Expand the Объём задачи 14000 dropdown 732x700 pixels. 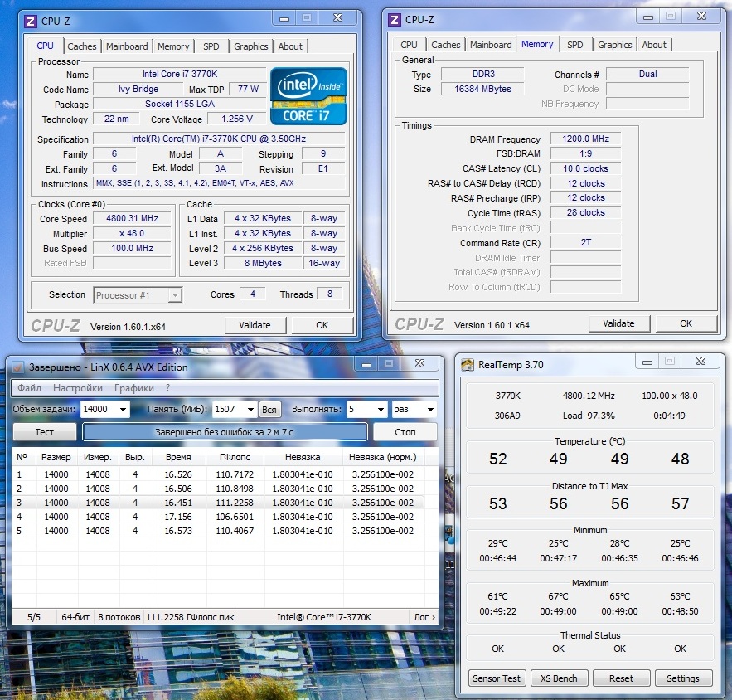coord(123,410)
